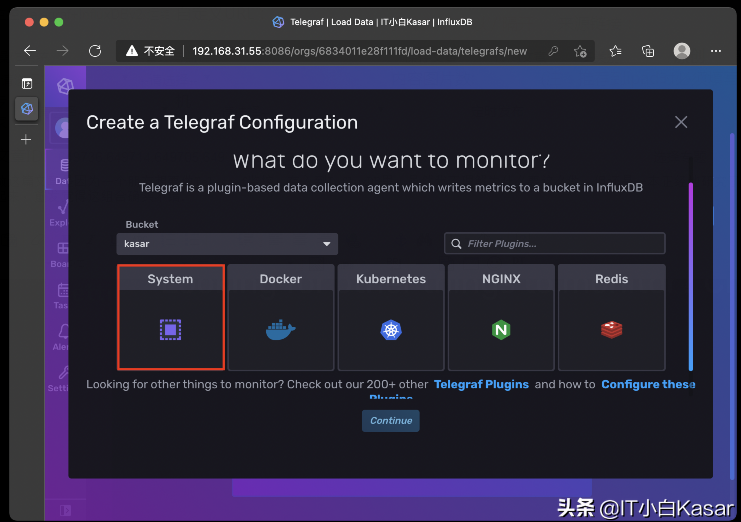Open the Telegraf Plugins link
The image size is (741, 522).
coord(481,384)
